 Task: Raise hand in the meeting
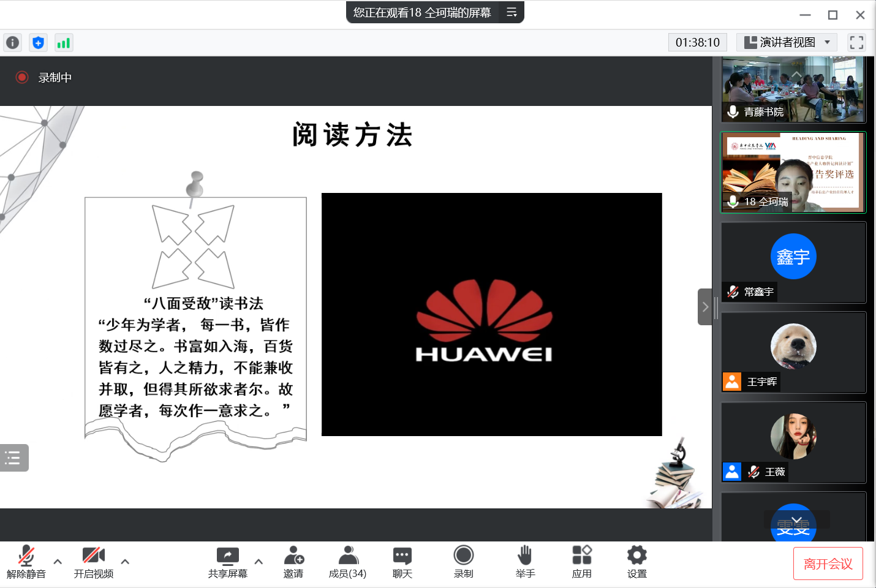coord(525,562)
